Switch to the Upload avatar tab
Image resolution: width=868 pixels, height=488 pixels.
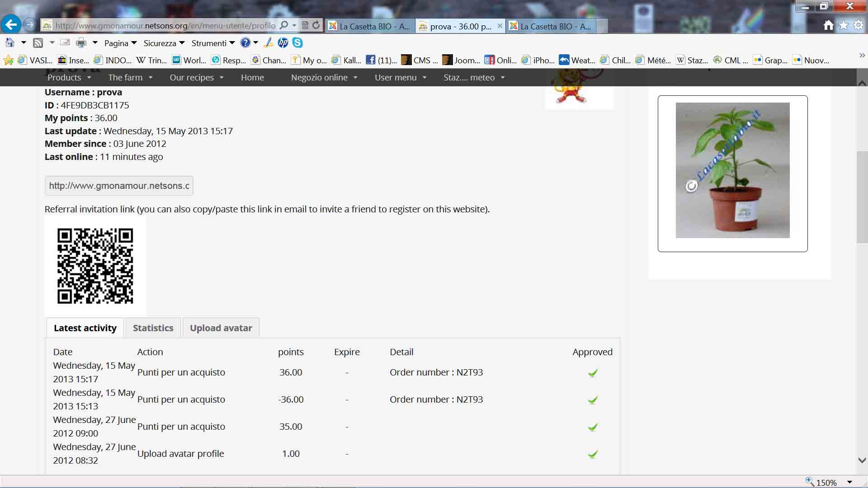221,328
